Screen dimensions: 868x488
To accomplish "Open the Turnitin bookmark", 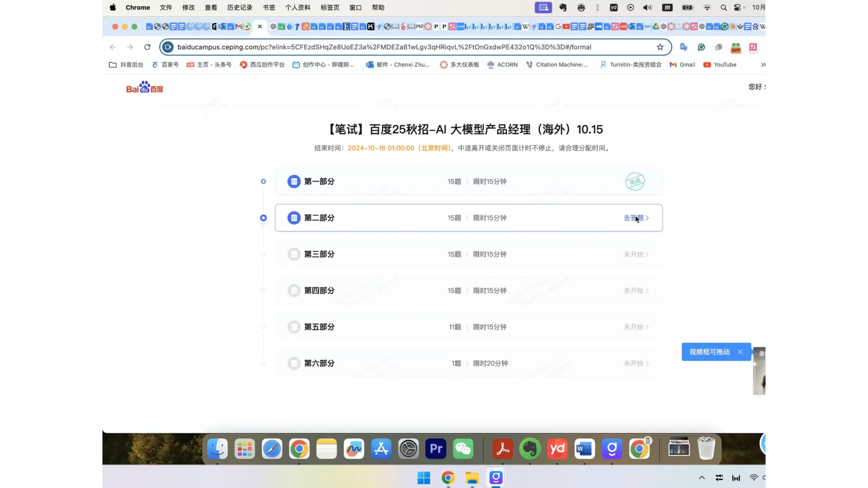I will click(631, 65).
